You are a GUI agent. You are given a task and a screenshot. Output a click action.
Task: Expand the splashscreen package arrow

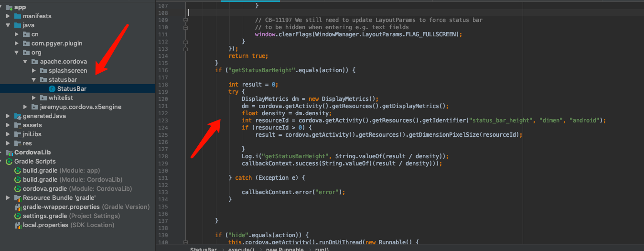click(x=34, y=71)
